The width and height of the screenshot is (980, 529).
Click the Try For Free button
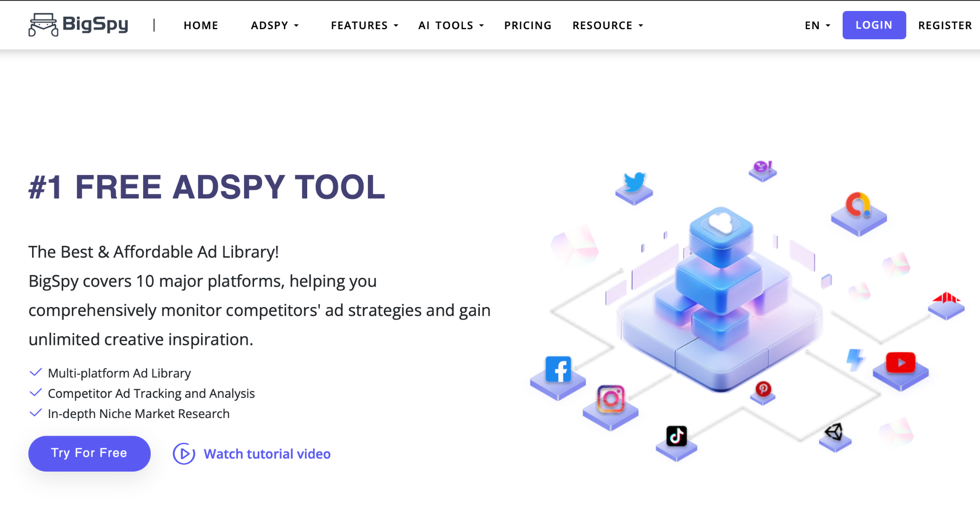89,453
